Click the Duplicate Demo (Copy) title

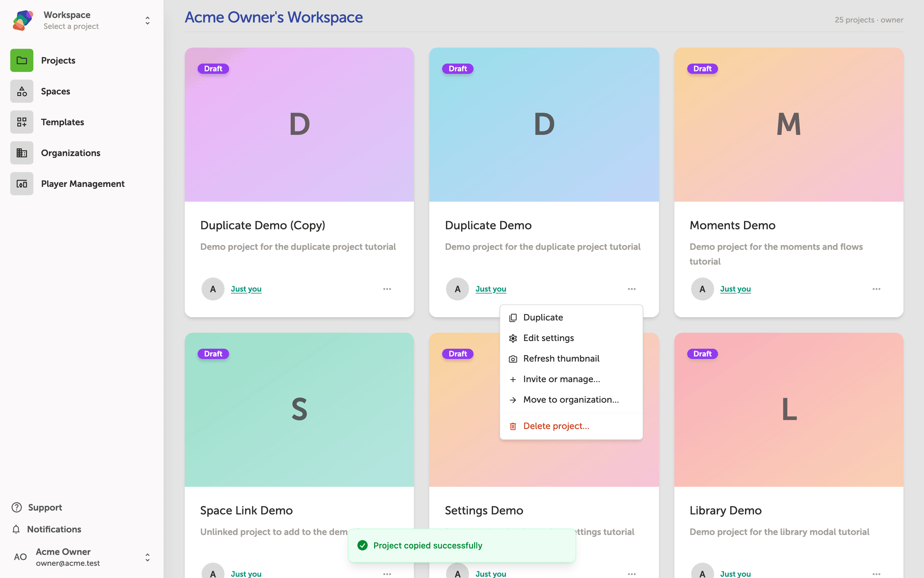click(x=263, y=225)
